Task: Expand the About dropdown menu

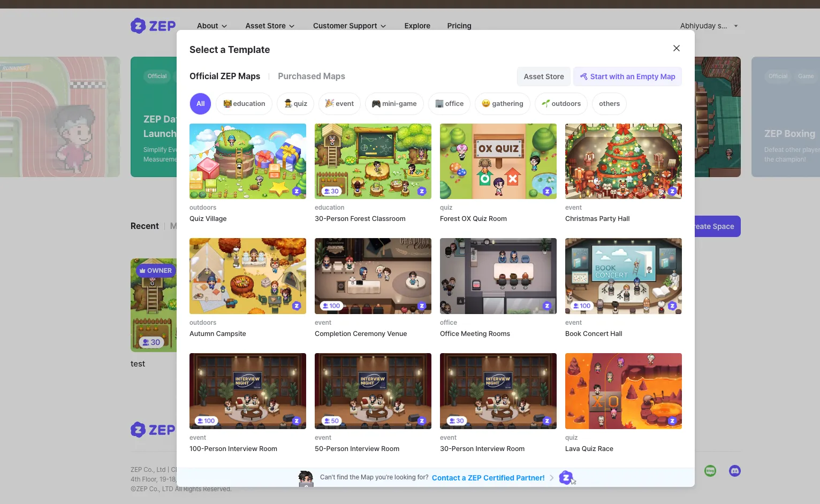Action: 212,26
